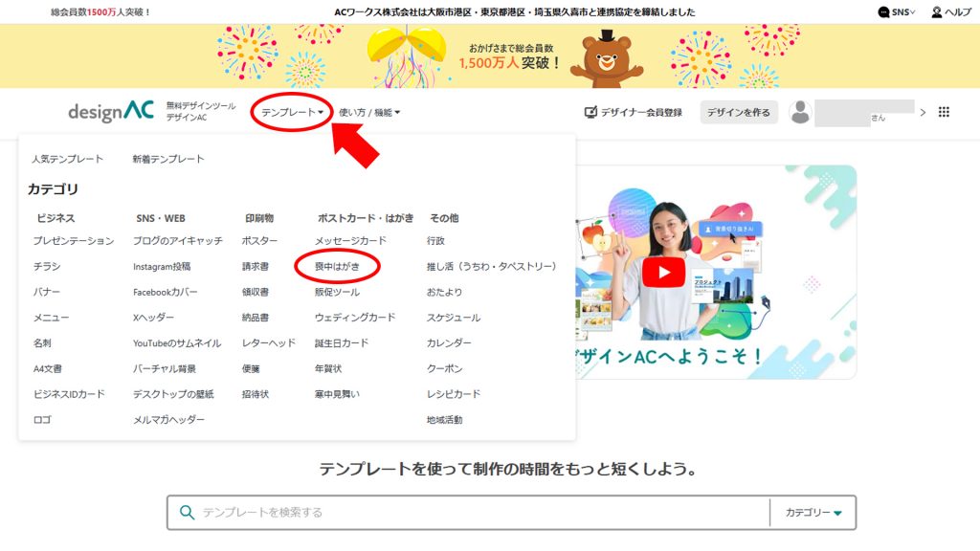
Task: Expand the 使い方 / 機能 dropdown
Action: (x=369, y=112)
